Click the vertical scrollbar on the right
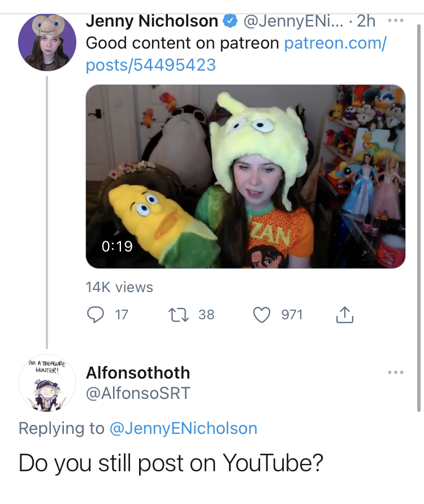This screenshot has height=504, width=424. click(x=419, y=218)
